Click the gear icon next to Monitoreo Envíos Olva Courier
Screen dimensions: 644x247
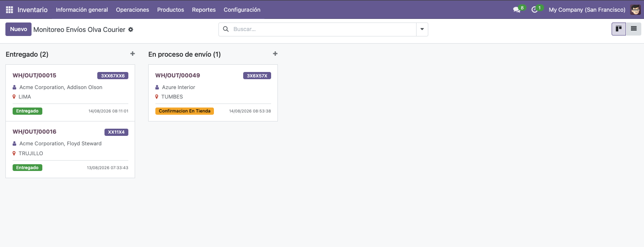[131, 29]
